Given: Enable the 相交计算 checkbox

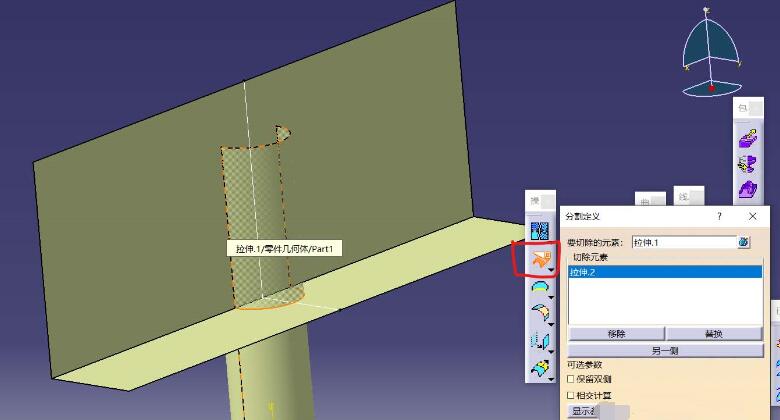Looking at the screenshot, I should point(571,396).
